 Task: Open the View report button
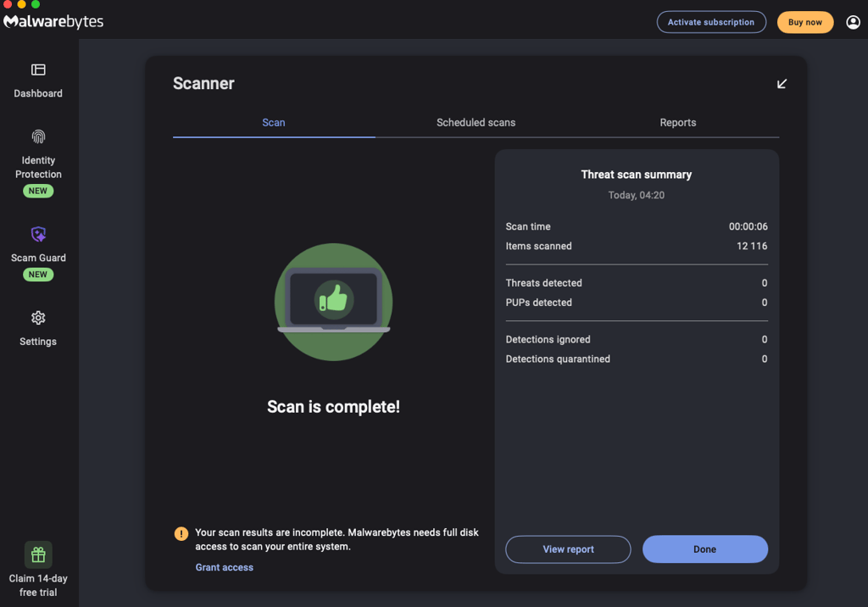click(568, 549)
